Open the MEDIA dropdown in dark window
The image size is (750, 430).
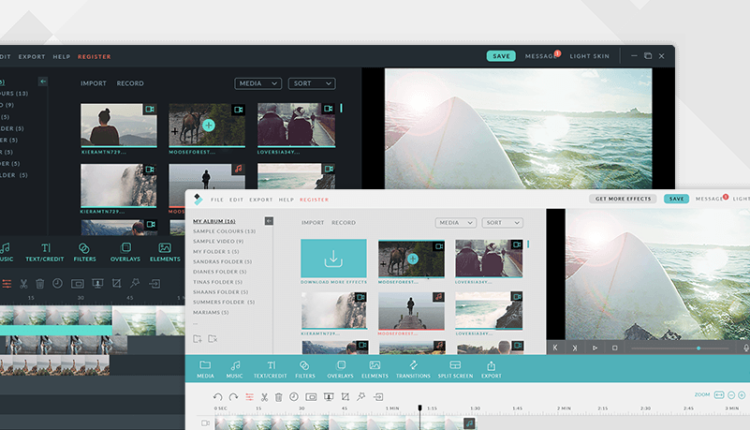[258, 83]
